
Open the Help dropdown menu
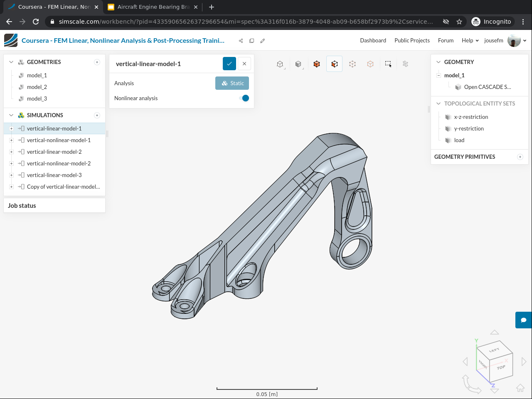coord(470,40)
